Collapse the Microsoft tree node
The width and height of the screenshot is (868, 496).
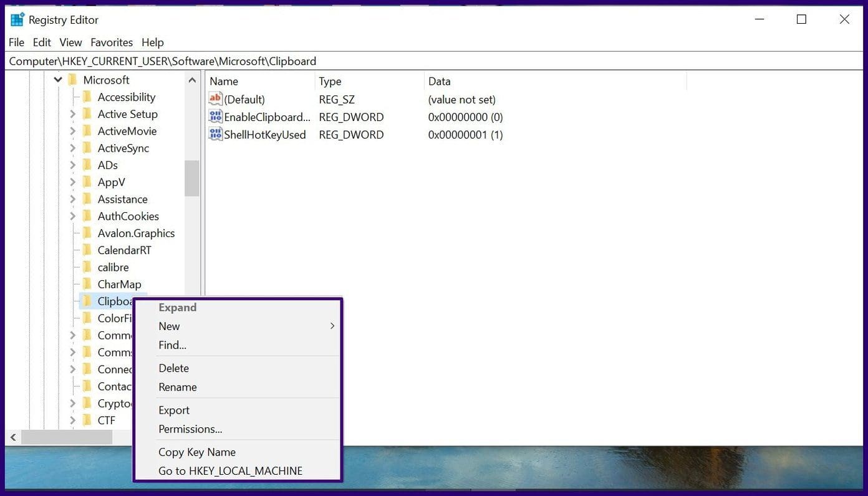(x=58, y=80)
